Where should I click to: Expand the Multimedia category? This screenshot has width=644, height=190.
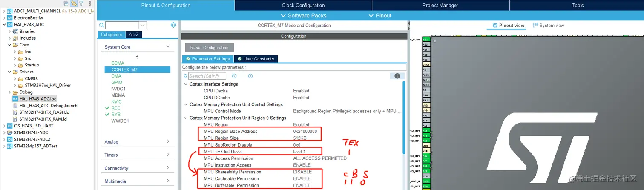pos(168,181)
